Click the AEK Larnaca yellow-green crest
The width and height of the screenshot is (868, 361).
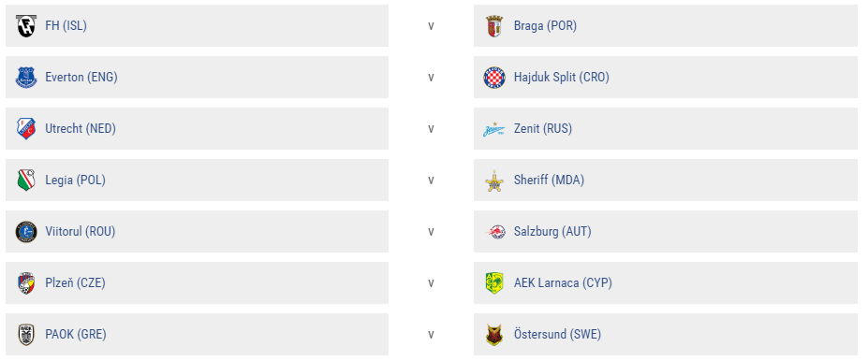click(493, 283)
